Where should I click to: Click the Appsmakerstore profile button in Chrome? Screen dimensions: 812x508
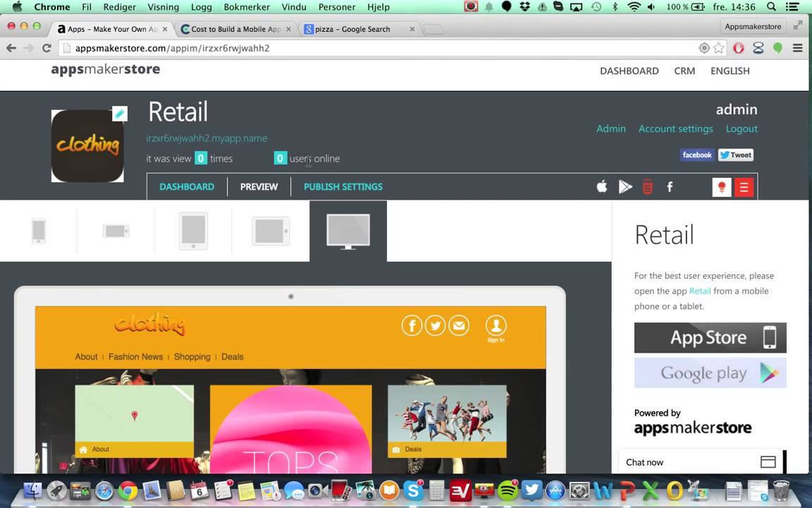coord(753,26)
